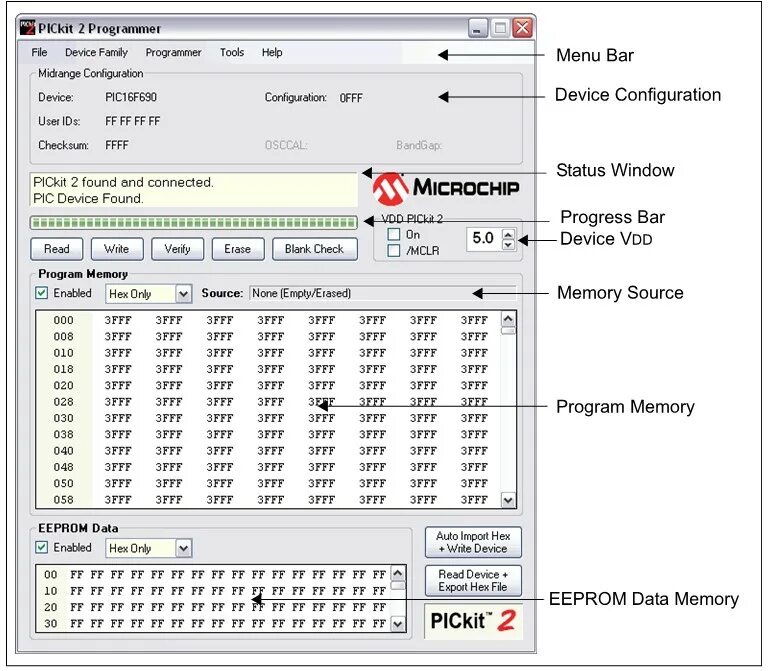
Task: Click the PICkit 2 logo image
Action: 473,620
